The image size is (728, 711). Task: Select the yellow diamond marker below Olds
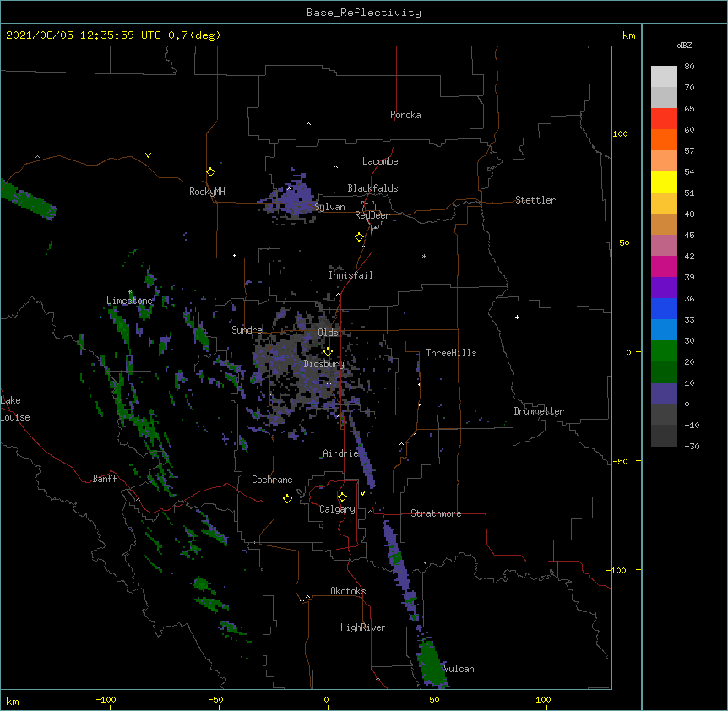coord(329,352)
